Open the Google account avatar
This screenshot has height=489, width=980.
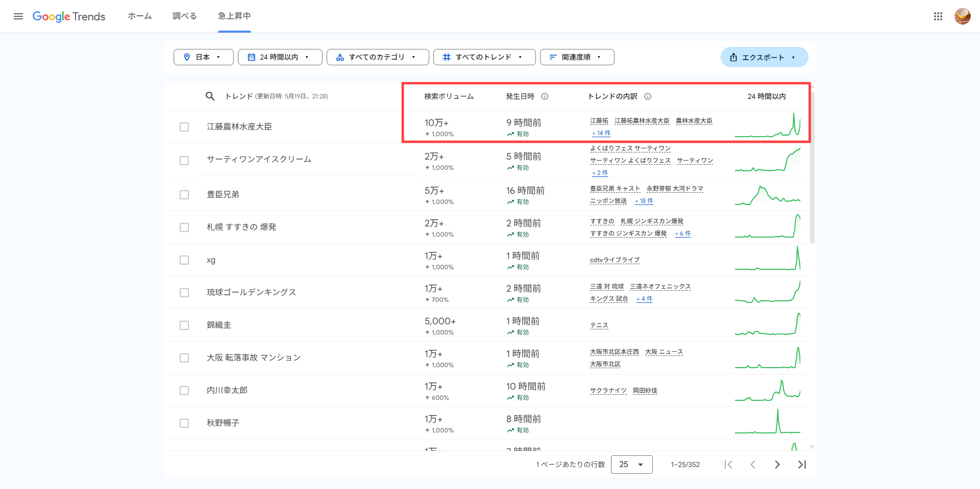point(963,16)
